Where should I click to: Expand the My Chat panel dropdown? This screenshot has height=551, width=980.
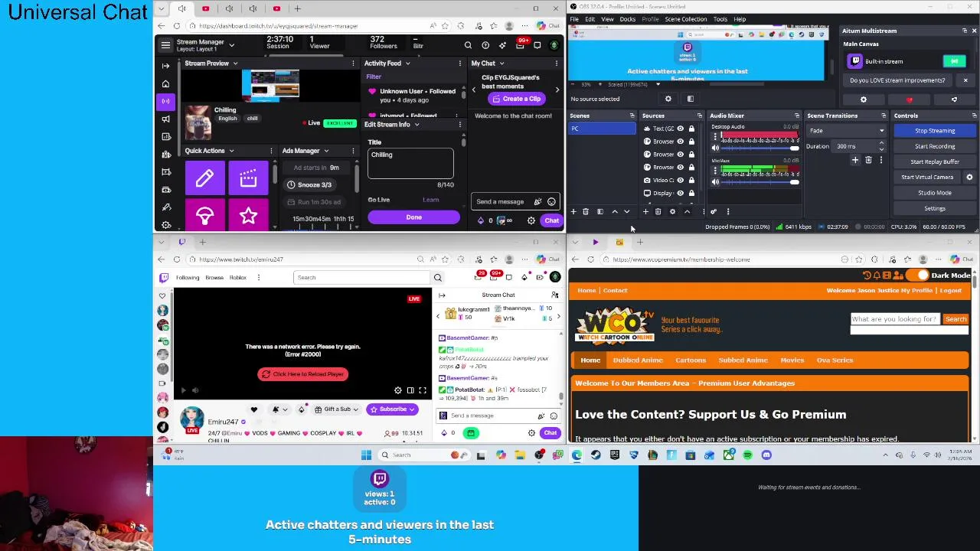tap(501, 64)
